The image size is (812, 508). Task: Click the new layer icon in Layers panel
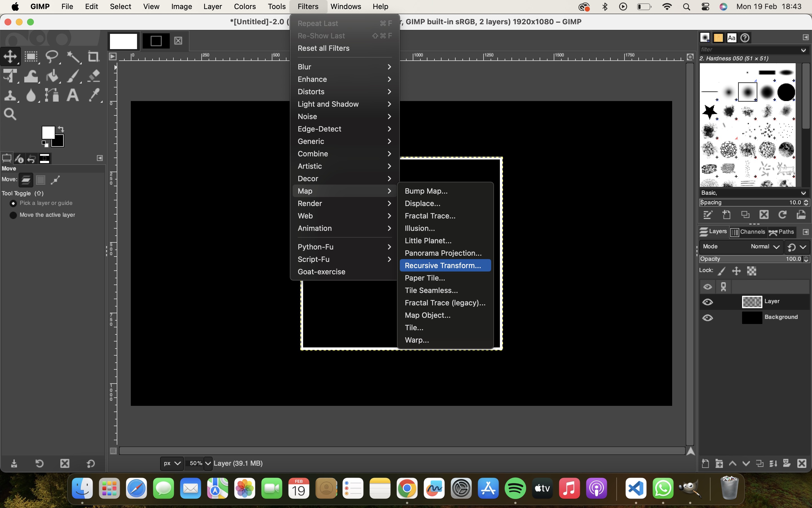tap(705, 464)
